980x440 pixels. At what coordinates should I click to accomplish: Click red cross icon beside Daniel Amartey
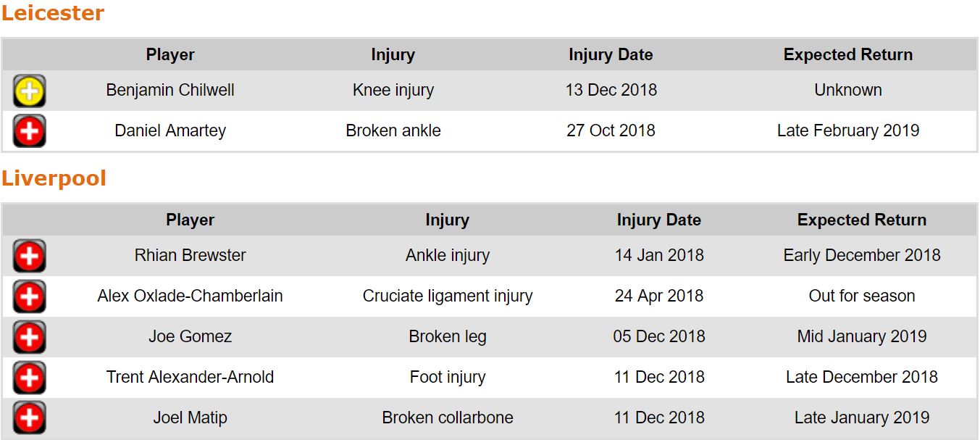pos(29,131)
